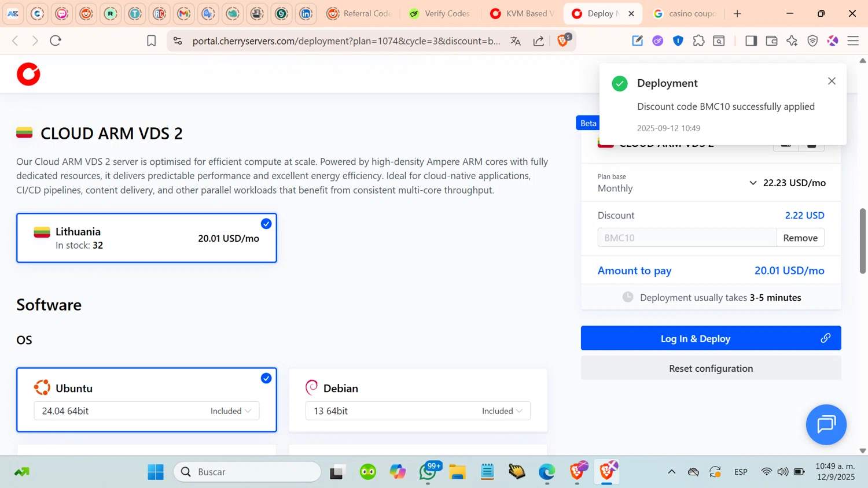Switch to the Verify Codes tab
This screenshot has width=868, height=488.
pos(440,13)
